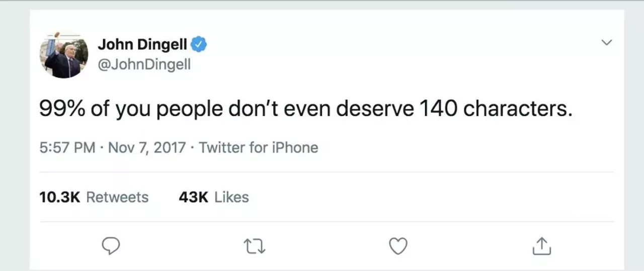Open the share tweet icon
Viewport: 644px width, 271px height.
click(541, 246)
